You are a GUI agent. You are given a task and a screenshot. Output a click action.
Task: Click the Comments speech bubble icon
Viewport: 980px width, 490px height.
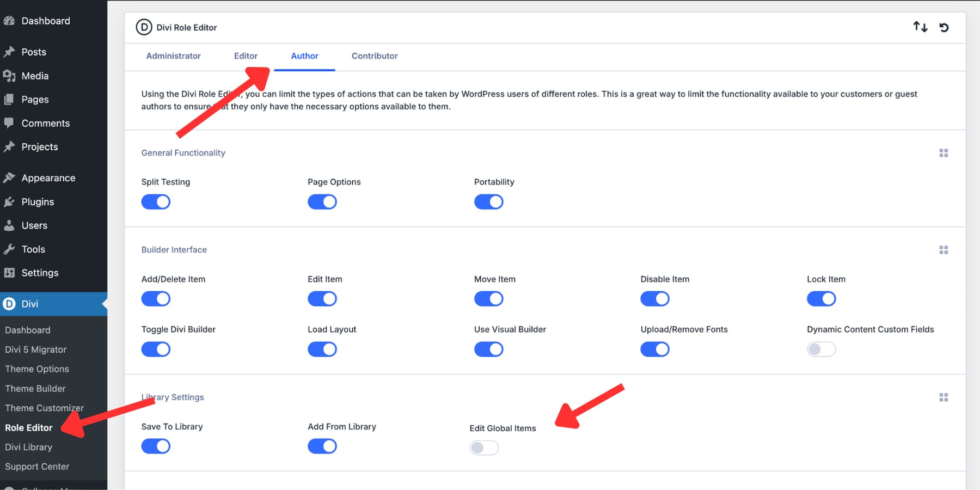point(10,123)
